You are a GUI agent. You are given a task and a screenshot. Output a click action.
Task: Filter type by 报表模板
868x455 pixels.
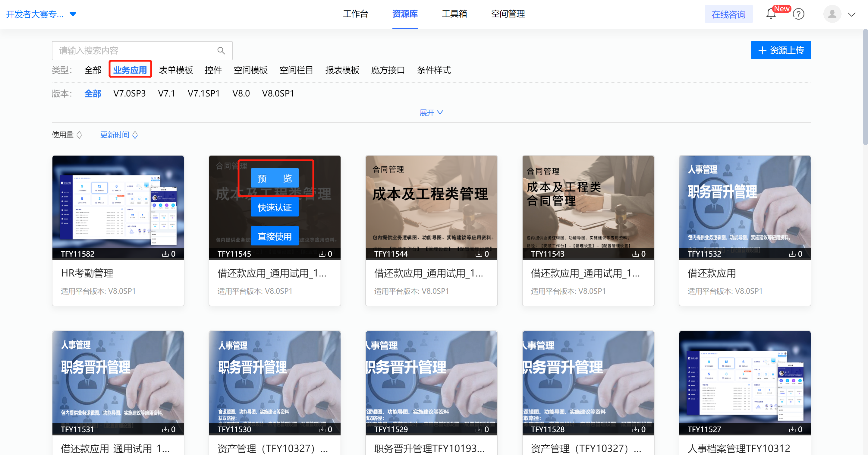click(x=342, y=70)
